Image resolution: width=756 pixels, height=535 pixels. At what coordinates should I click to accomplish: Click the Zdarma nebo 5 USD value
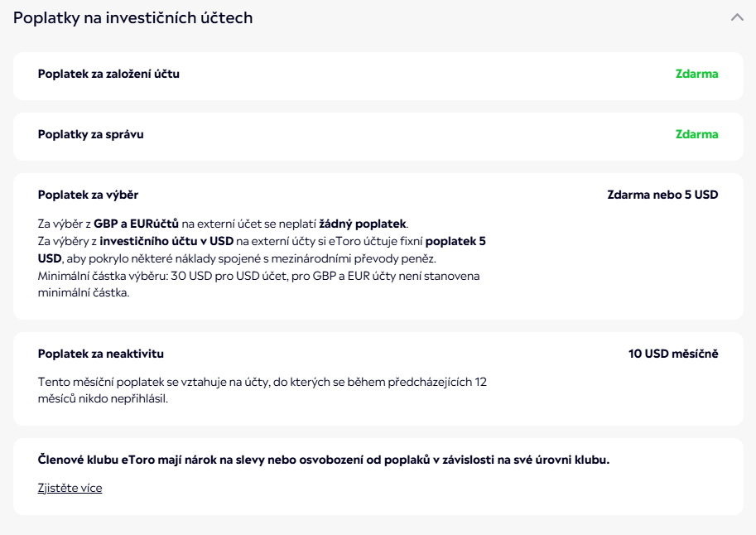pyautogui.click(x=662, y=195)
